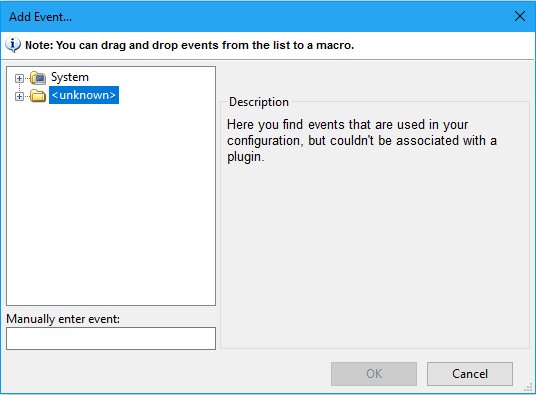536x395 pixels.
Task: Click the Manually enter event field
Action: point(111,338)
